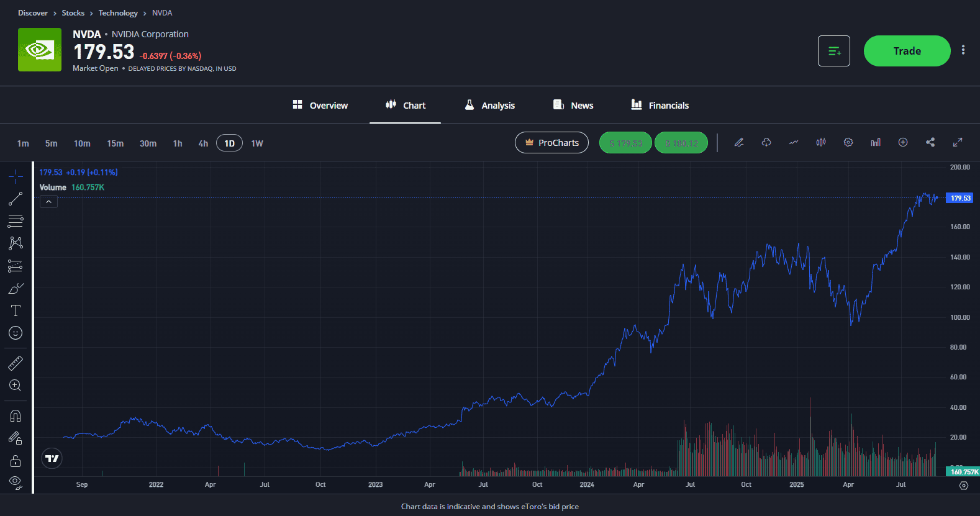Viewport: 980px width, 516px height.
Task: Go to Stocks breadcrumb
Action: (73, 13)
